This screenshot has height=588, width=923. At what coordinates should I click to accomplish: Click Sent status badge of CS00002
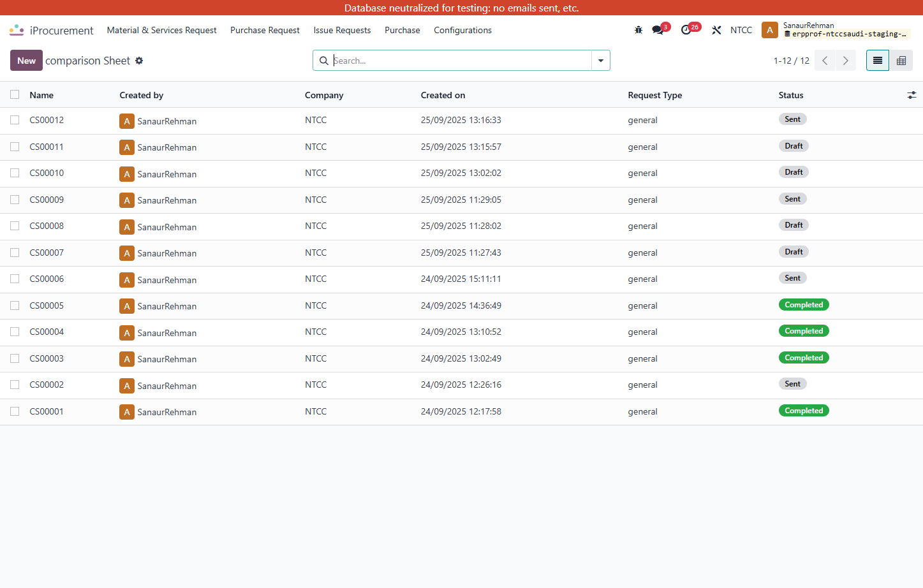pyautogui.click(x=793, y=384)
